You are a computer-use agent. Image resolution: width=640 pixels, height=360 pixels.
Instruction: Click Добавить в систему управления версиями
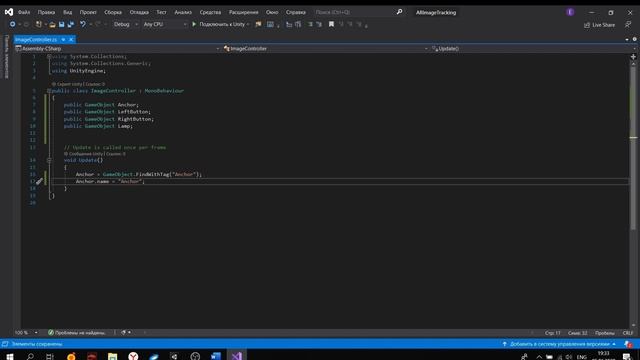coord(559,344)
